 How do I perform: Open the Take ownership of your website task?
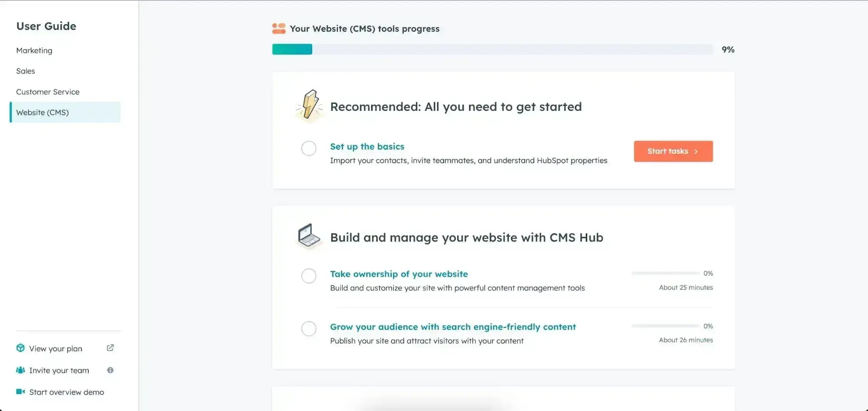point(399,273)
